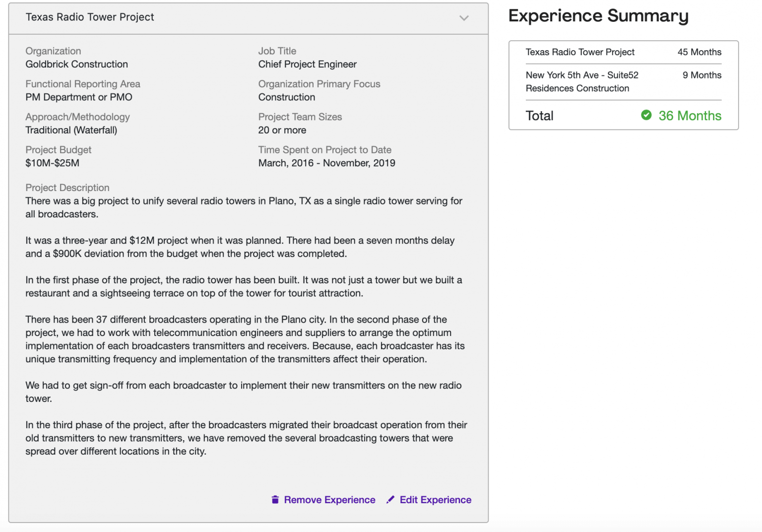Click the green checkmark icon next to Total
This screenshot has height=532, width=762.
click(x=646, y=115)
